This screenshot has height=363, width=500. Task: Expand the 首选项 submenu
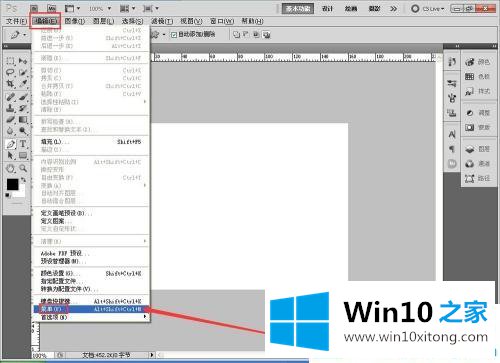90,317
